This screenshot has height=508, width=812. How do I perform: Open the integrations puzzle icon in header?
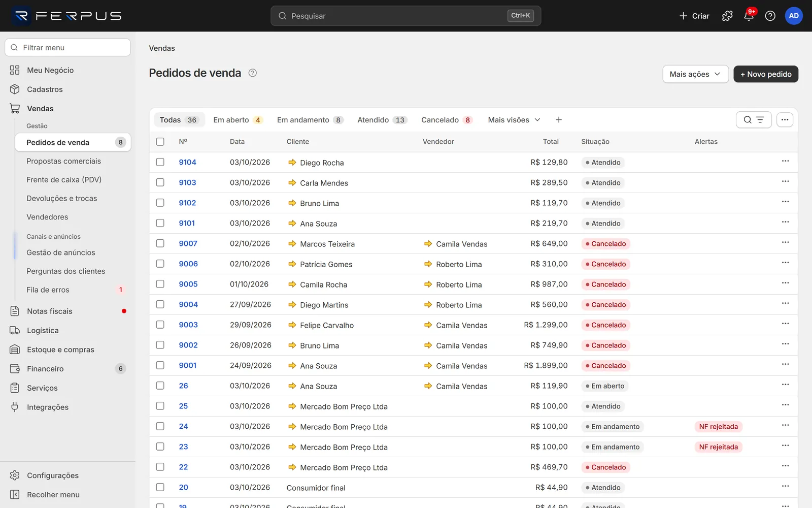click(727, 16)
